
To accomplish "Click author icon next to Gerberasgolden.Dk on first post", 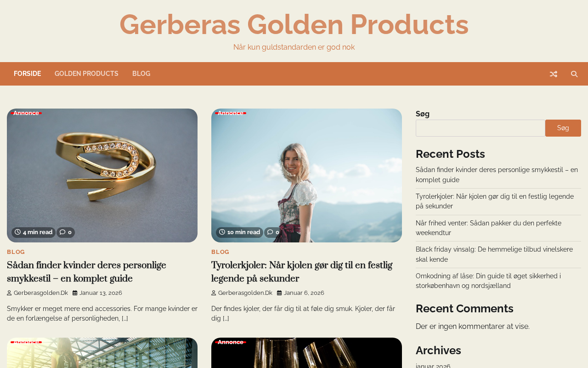I will coord(9,293).
